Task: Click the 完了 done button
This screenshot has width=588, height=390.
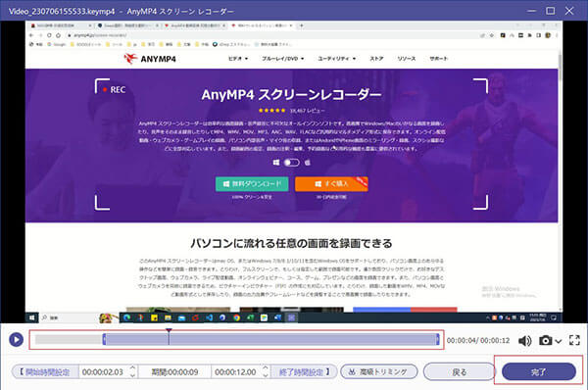Action: 539,371
